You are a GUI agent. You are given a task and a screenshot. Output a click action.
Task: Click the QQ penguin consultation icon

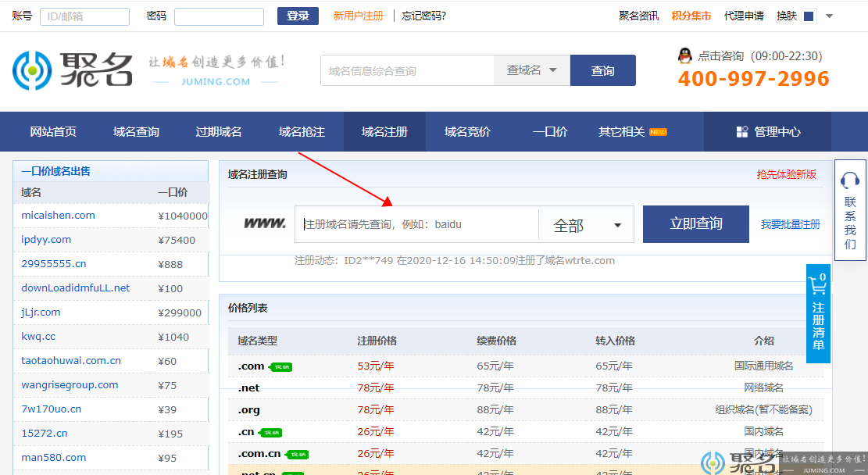click(x=684, y=56)
